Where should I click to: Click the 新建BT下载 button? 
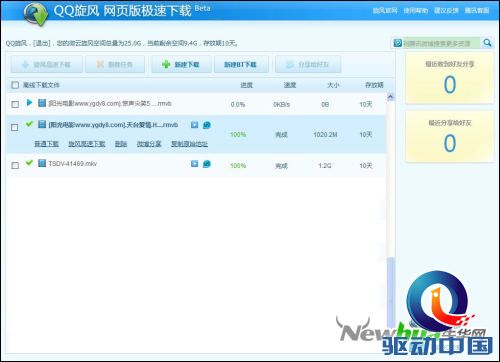(241, 64)
